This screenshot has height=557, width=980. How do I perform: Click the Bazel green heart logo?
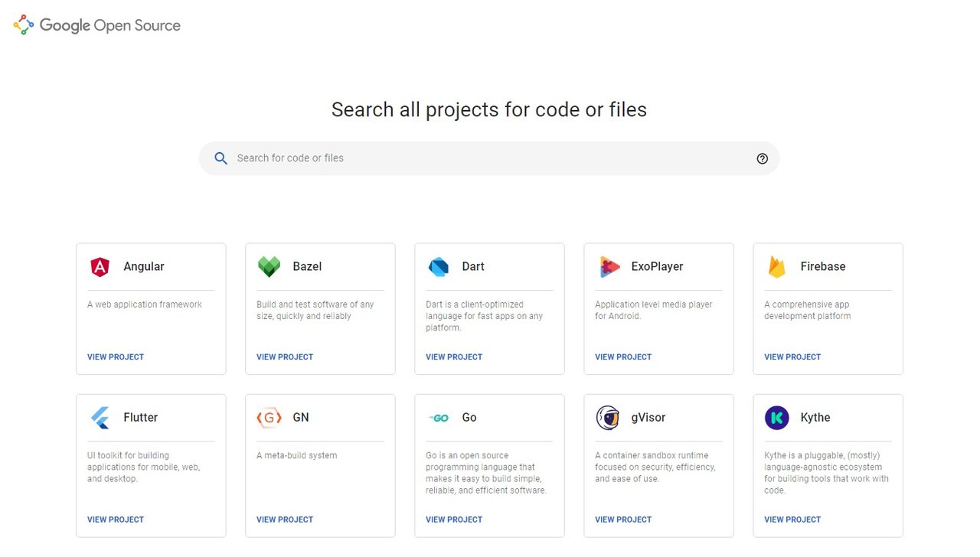[x=269, y=267]
